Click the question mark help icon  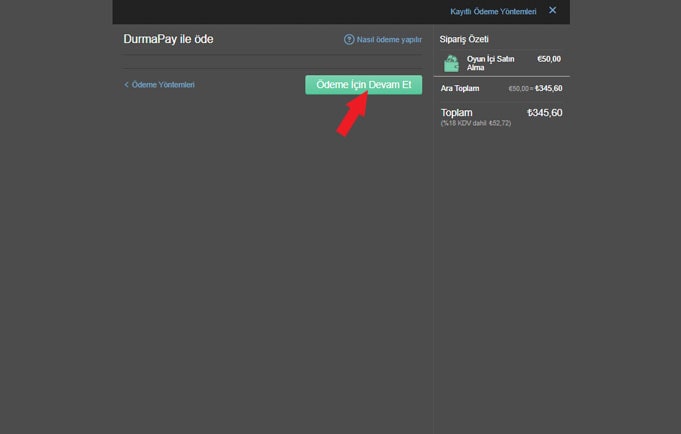(349, 40)
